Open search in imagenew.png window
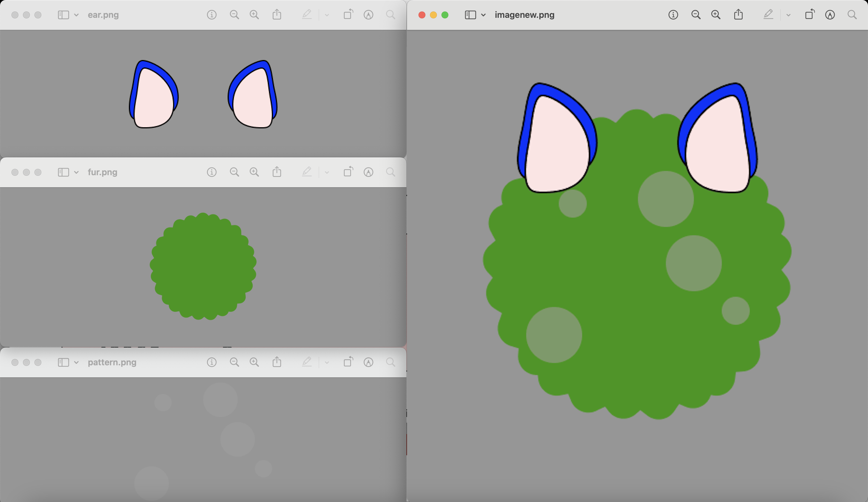 point(852,15)
